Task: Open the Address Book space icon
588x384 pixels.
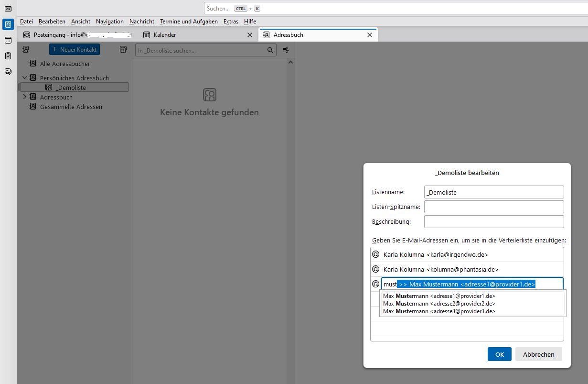Action: coord(8,24)
